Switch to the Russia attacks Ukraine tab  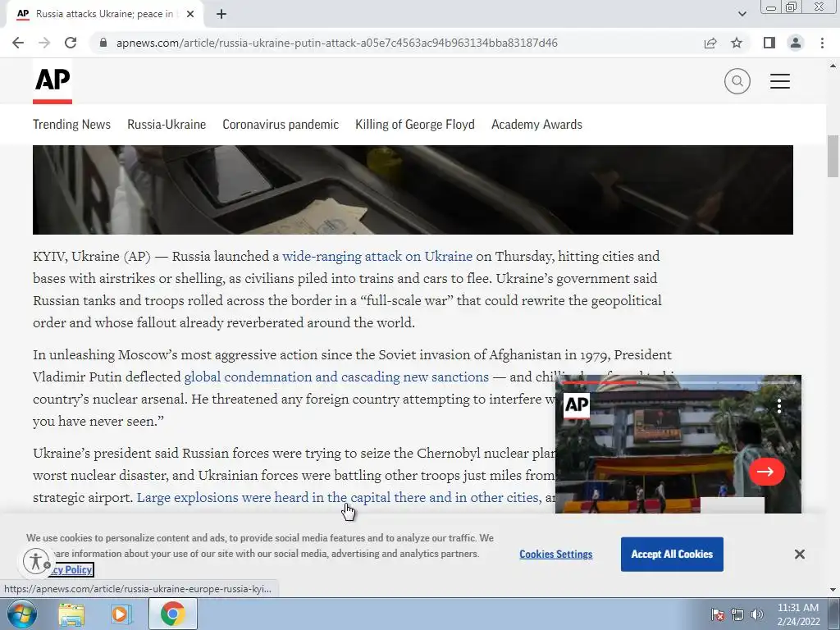click(104, 14)
